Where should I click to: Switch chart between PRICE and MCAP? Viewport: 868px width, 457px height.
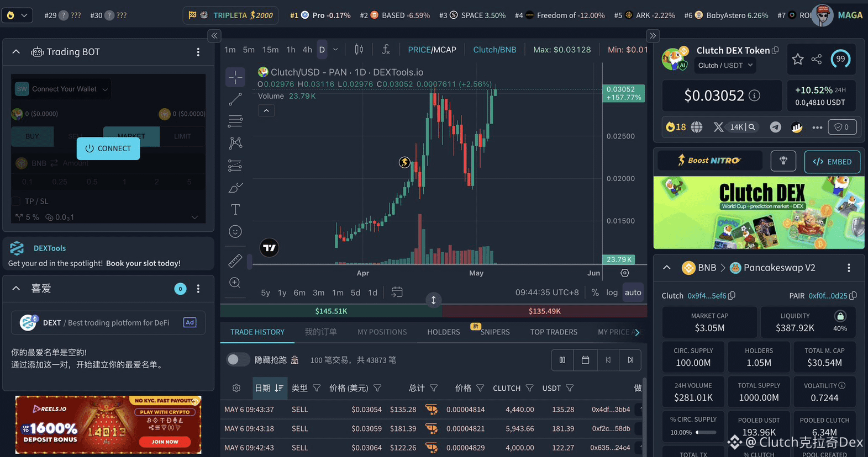(432, 50)
